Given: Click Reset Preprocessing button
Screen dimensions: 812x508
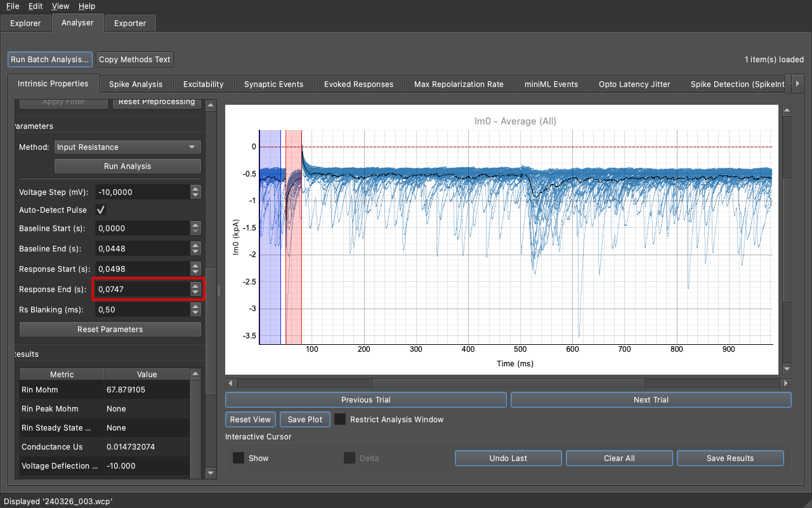Looking at the screenshot, I should [157, 102].
